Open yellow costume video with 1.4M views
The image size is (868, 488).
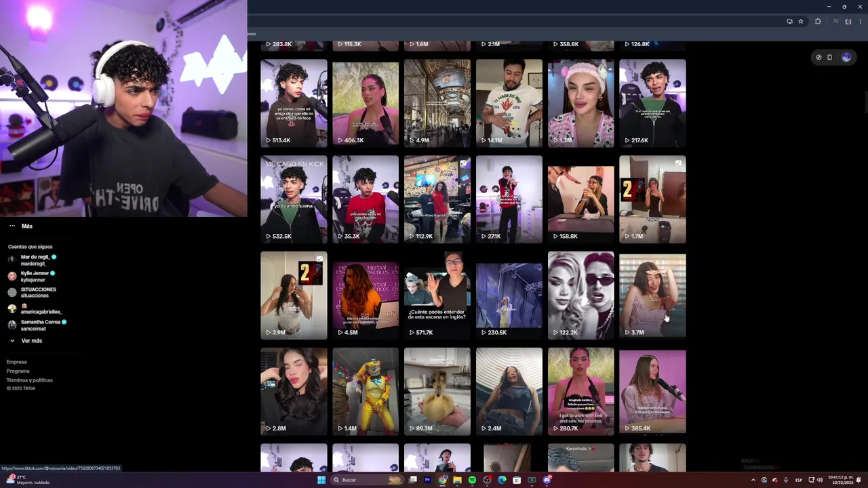366,392
